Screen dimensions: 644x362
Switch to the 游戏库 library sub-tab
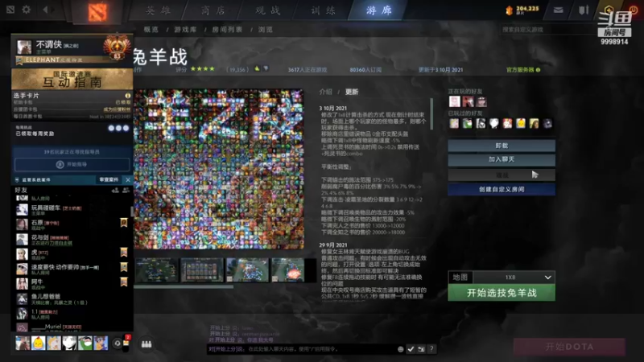185,30
